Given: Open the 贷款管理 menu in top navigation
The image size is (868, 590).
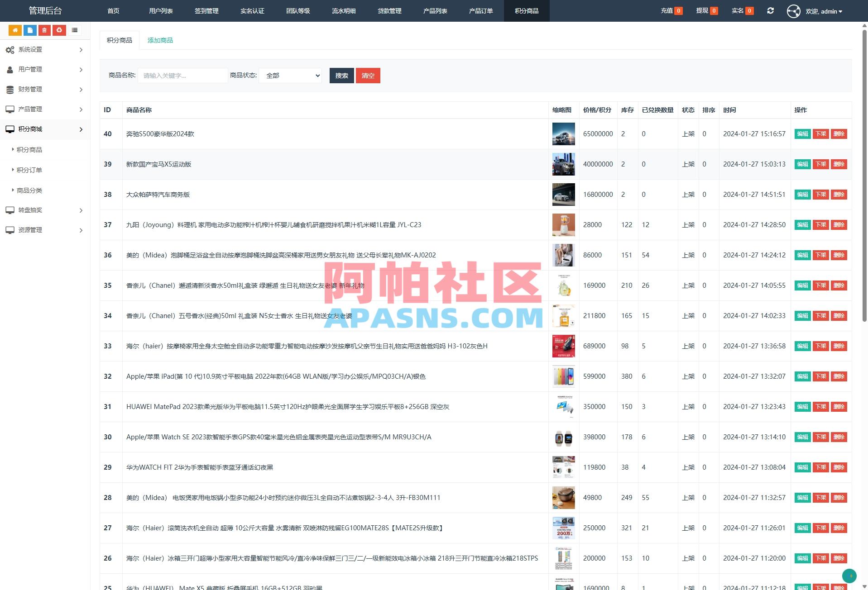Looking at the screenshot, I should coord(389,11).
